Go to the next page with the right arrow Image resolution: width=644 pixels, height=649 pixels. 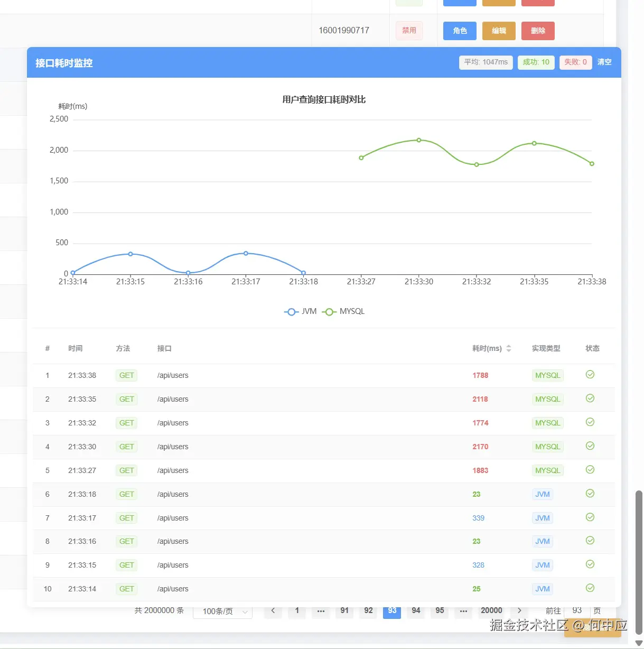tap(519, 611)
